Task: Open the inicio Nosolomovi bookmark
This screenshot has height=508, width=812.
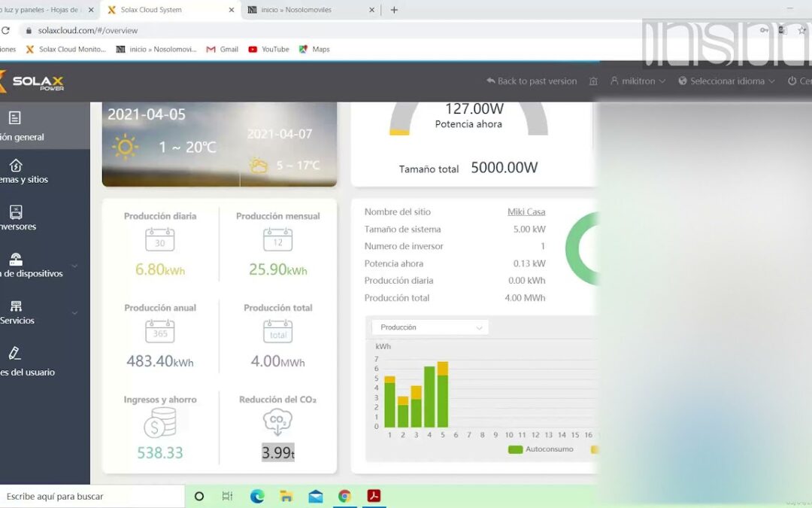Action: [x=156, y=49]
